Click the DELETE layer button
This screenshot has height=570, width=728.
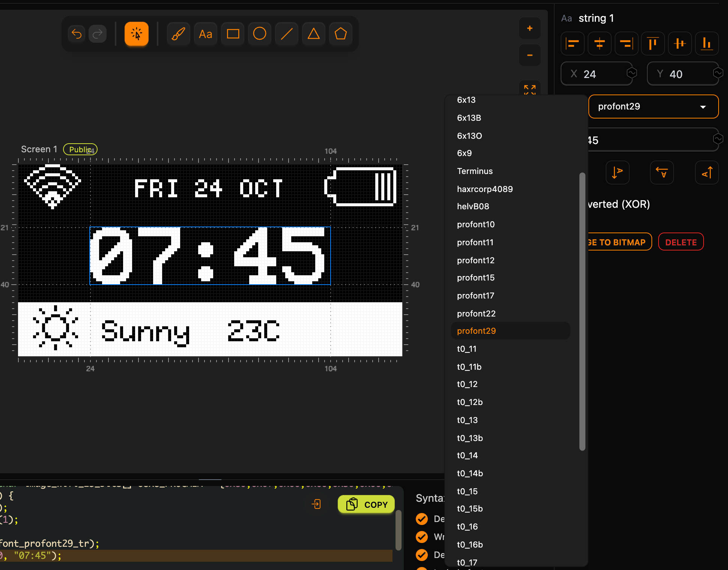point(681,242)
